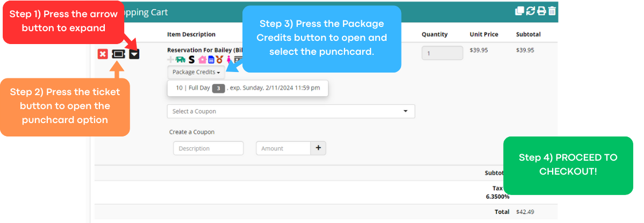
Task: Click the coupon Description field
Action: click(208, 148)
